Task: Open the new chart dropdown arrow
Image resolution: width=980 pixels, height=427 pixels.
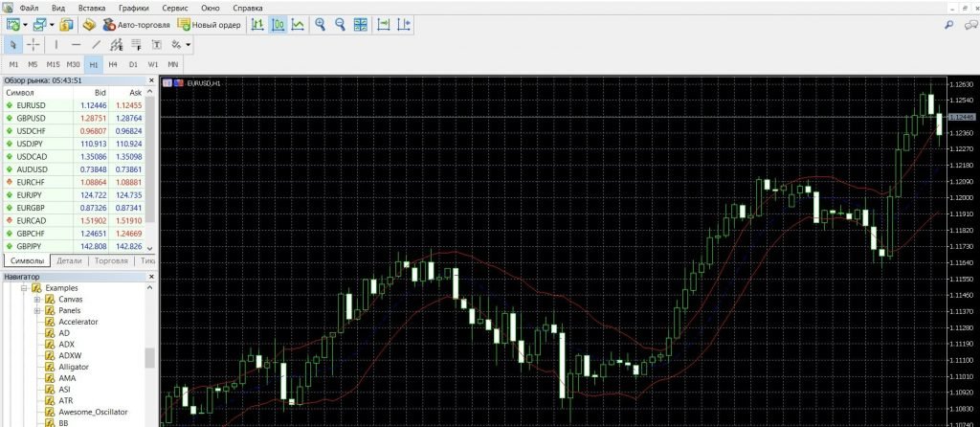Action: click(24, 24)
